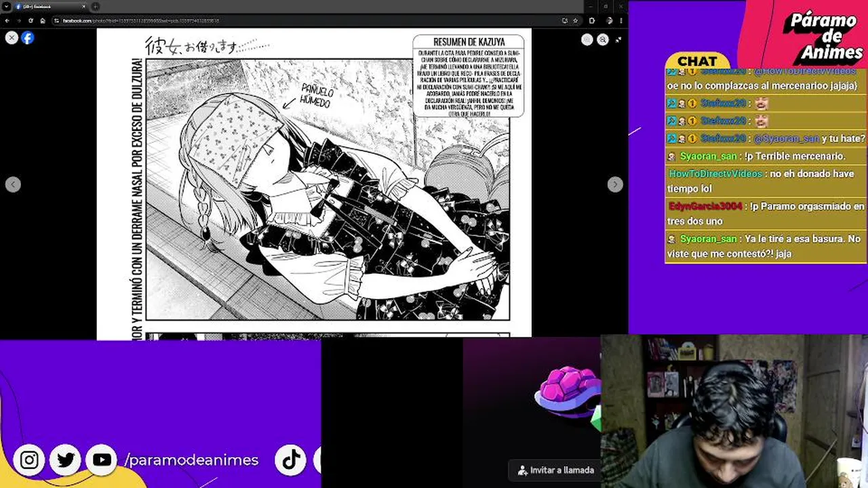The image size is (868, 488).
Task: Click the CHAT header label
Action: 697,62
